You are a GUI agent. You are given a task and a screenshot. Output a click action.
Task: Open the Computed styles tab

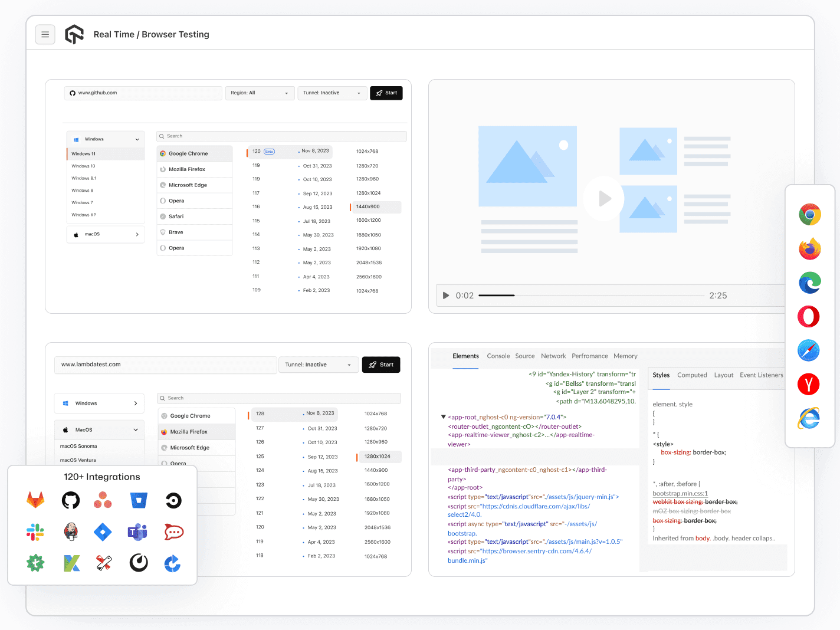pyautogui.click(x=691, y=375)
